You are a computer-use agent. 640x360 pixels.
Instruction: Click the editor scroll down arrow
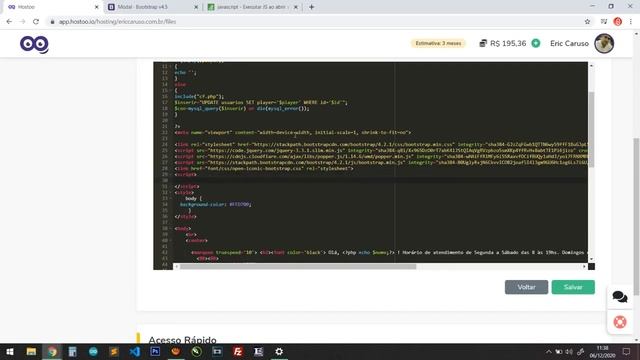pyautogui.click(x=591, y=259)
